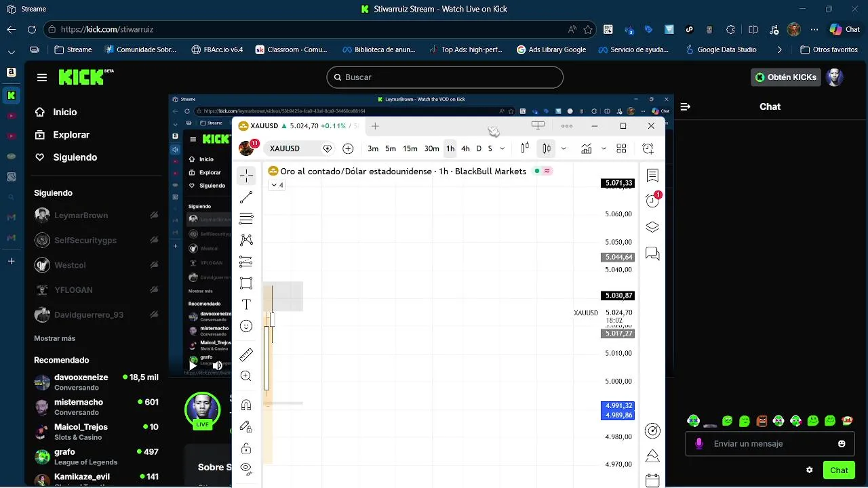Toggle stay in drawing mode
The width and height of the screenshot is (868, 488).
point(246,426)
